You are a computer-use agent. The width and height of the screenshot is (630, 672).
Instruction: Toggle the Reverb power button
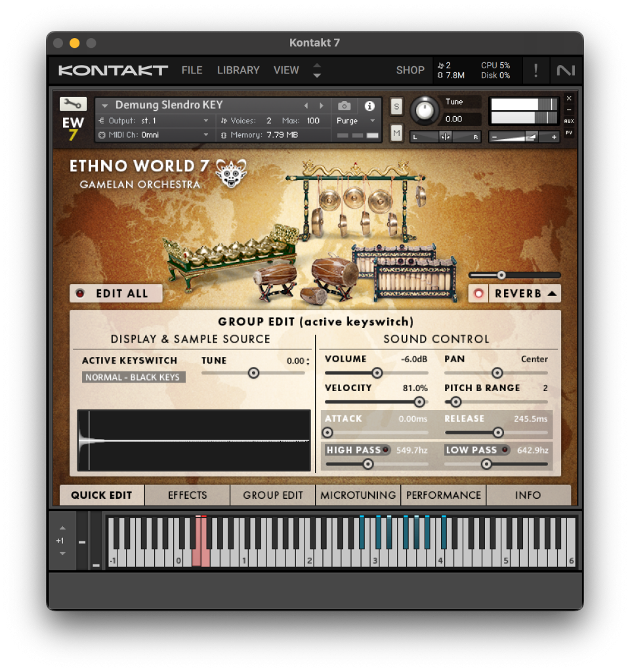point(478,293)
